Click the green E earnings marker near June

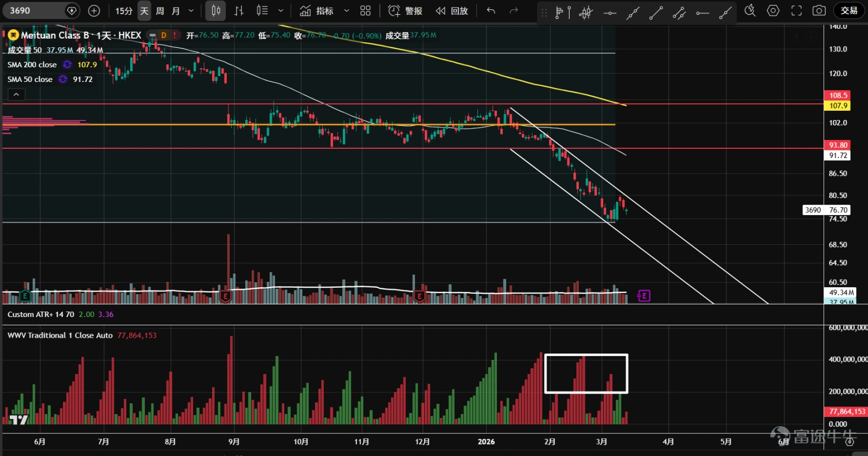pyautogui.click(x=25, y=296)
